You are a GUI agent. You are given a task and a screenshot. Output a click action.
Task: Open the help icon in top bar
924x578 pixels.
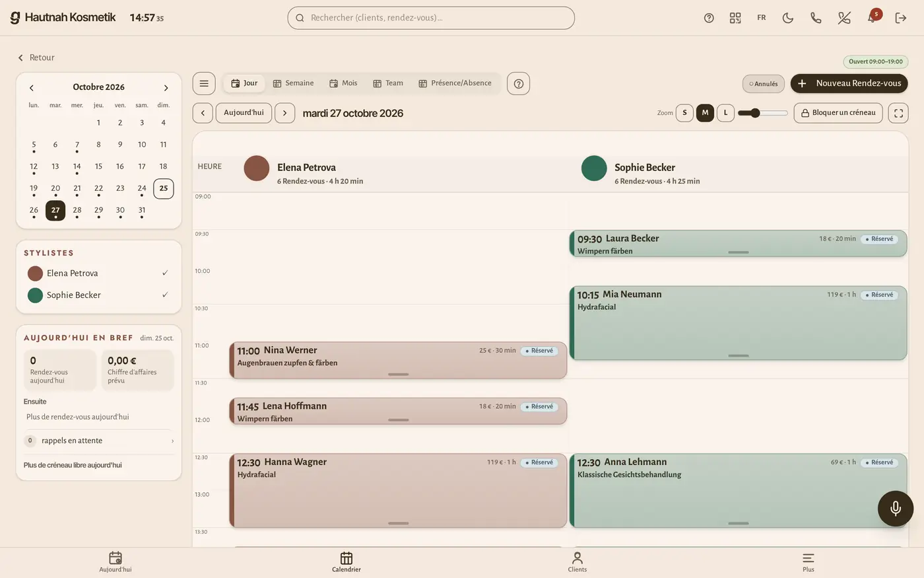(709, 18)
